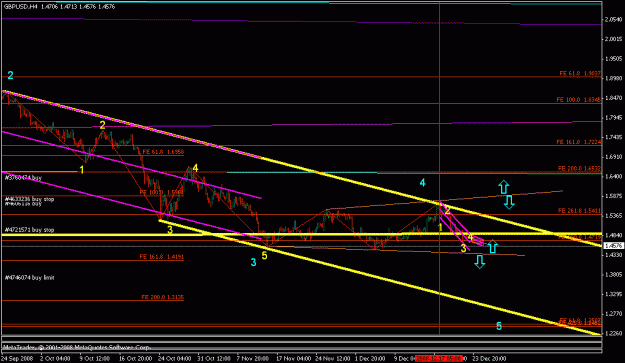The image size is (625, 363).
Task: Click the 1 Dec 20:00 time axis label
Action: coord(370,358)
